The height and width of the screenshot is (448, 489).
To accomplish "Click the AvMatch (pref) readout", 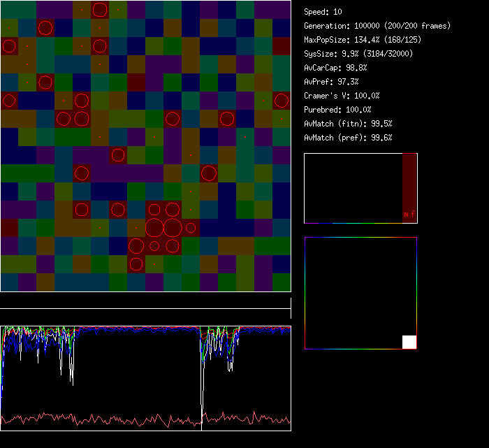I will pos(348,138).
